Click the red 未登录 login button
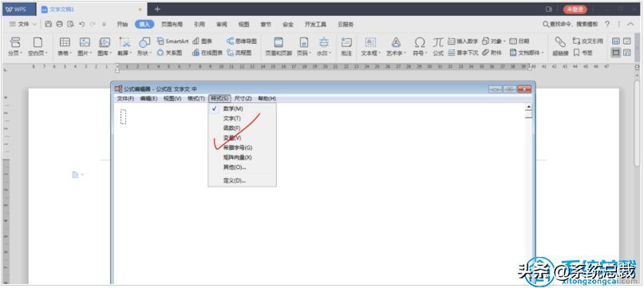 (575, 9)
